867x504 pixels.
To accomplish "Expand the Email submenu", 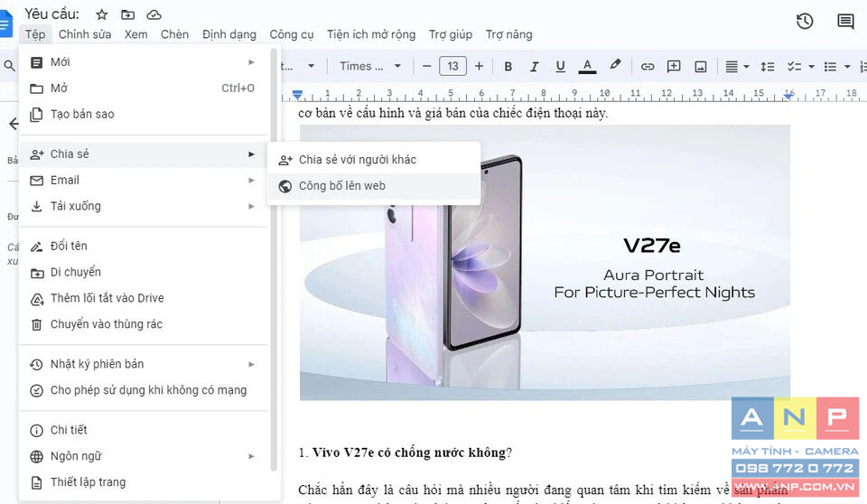I will pos(144,180).
